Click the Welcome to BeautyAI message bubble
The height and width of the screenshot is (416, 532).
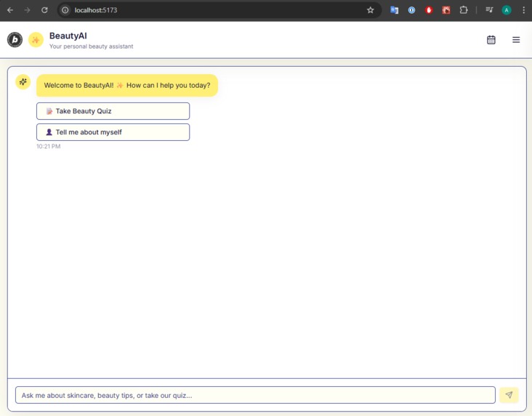click(x=127, y=86)
